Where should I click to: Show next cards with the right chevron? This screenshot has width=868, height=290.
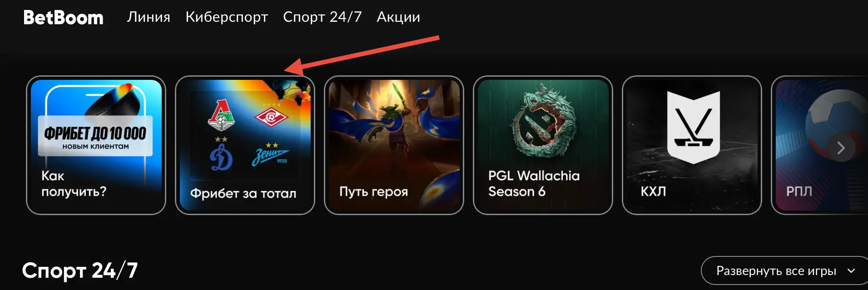[x=841, y=148]
